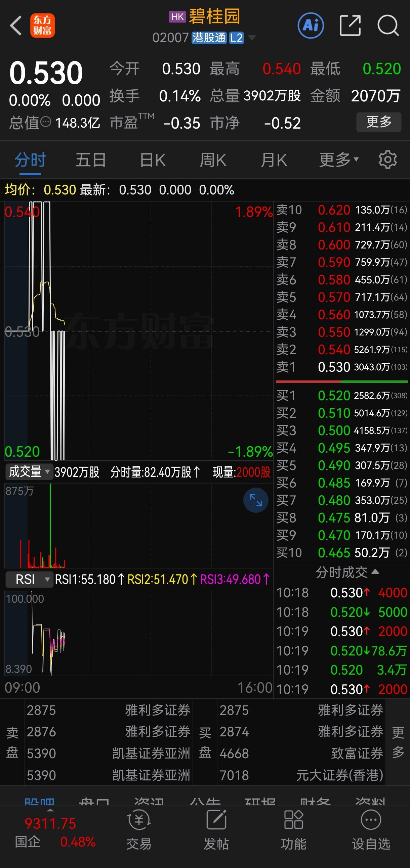Tap the 换手 0.14% value
The width and height of the screenshot is (410, 868).
[x=180, y=96]
